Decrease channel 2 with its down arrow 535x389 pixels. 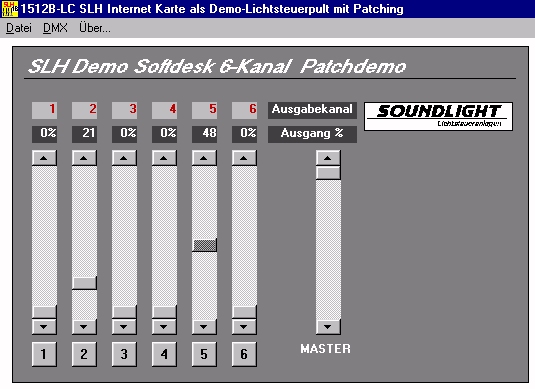(84, 327)
